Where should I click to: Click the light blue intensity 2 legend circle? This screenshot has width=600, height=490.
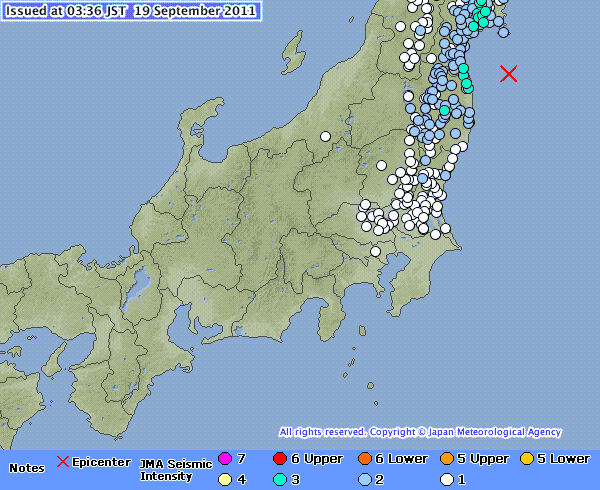pos(364,479)
